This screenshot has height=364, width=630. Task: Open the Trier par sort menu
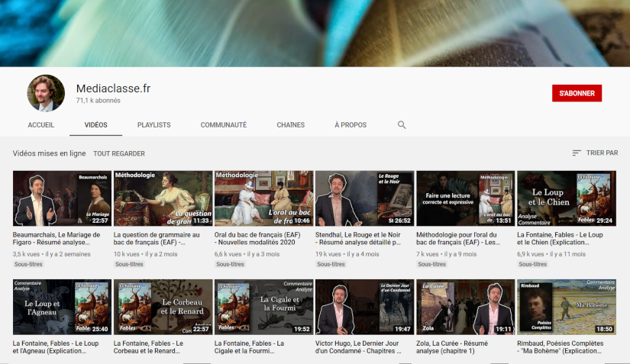tap(595, 153)
